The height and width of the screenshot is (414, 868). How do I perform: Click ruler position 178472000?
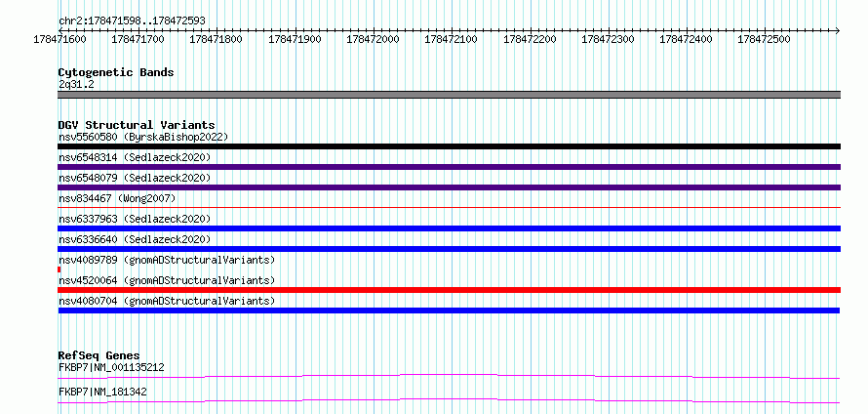point(373,39)
